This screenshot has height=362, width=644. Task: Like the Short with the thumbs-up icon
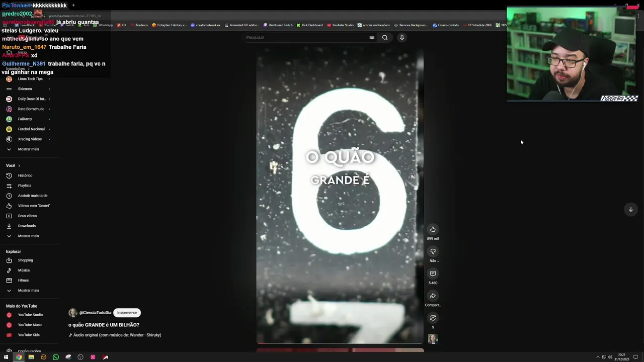pos(433,229)
